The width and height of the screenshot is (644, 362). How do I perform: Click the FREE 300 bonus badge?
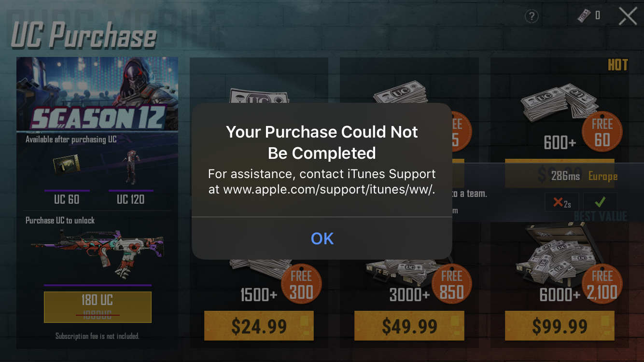pos(301,284)
